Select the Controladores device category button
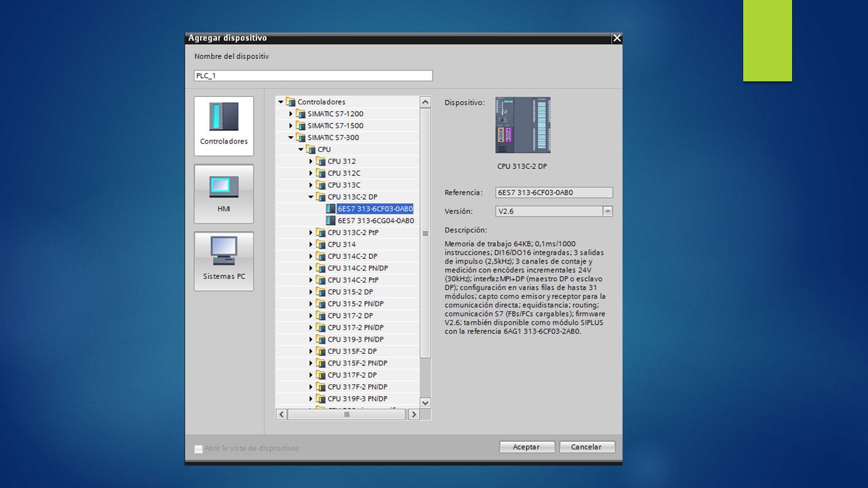Screen dimensions: 868x488 (224, 126)
